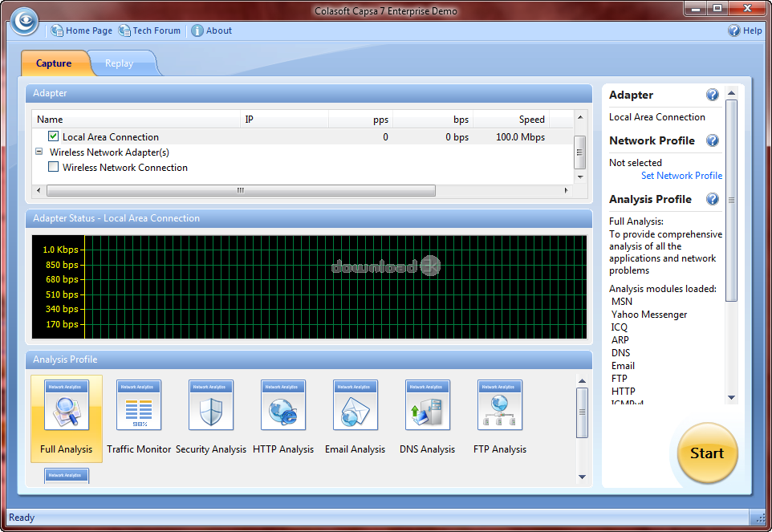Click the window resize grip in status bar
The width and height of the screenshot is (772, 532).
point(760,518)
